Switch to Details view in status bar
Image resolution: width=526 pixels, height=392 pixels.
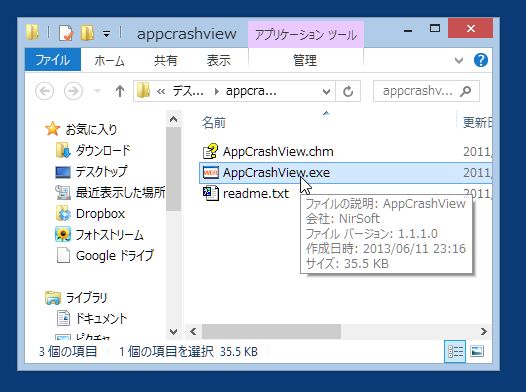tap(455, 351)
